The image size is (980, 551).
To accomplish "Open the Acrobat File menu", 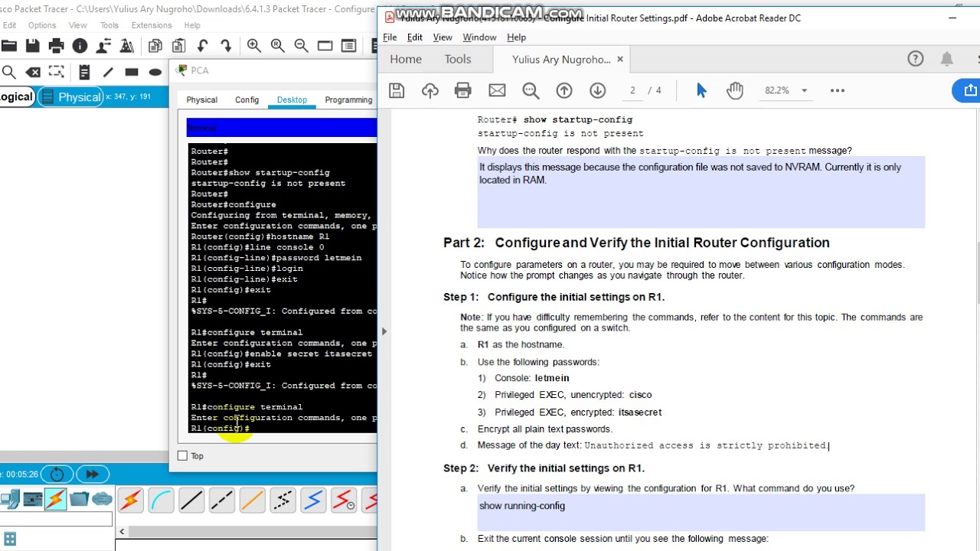I will (x=390, y=37).
